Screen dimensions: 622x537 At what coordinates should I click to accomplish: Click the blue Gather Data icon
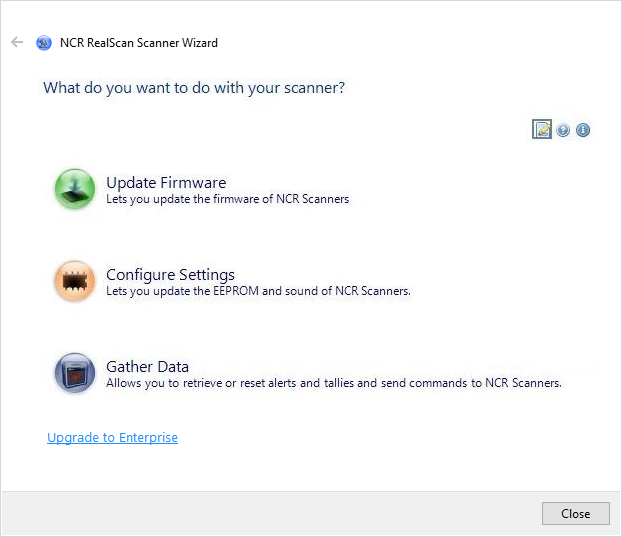point(74,373)
